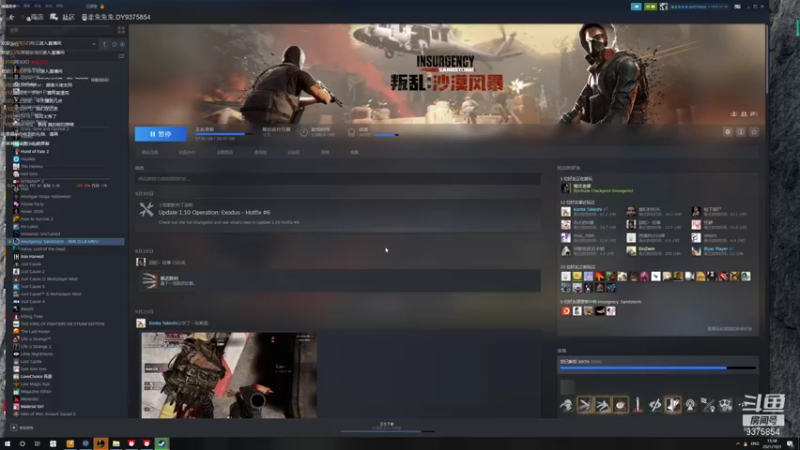The width and height of the screenshot is (800, 450).
Task: Open the 商店页面 store page tab
Action: point(149,152)
